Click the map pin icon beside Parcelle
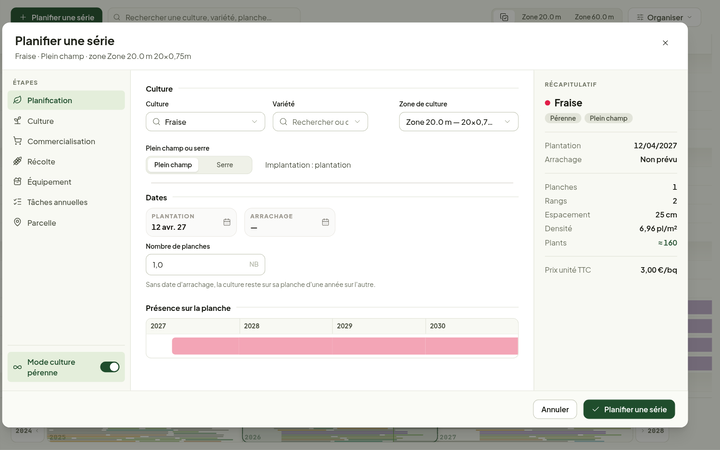 coord(17,222)
